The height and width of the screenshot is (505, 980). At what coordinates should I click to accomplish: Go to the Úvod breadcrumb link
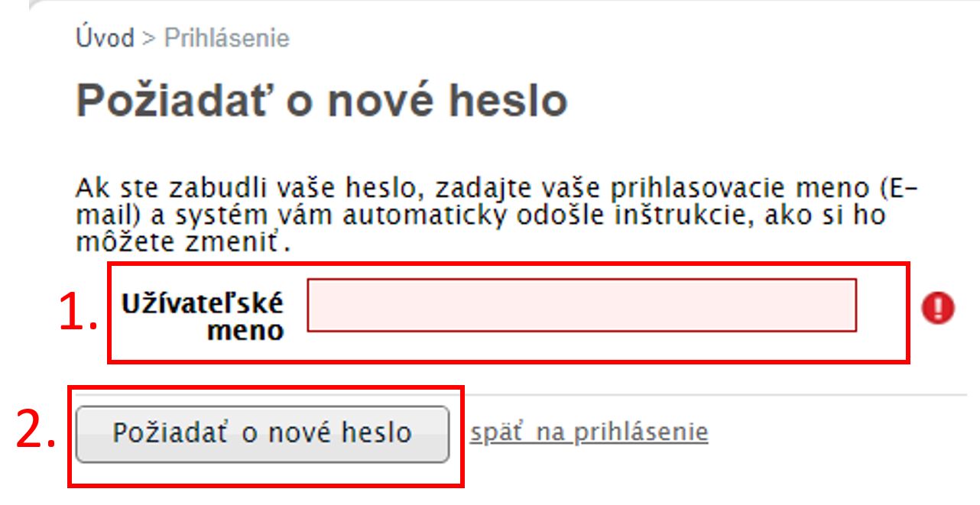(x=105, y=37)
